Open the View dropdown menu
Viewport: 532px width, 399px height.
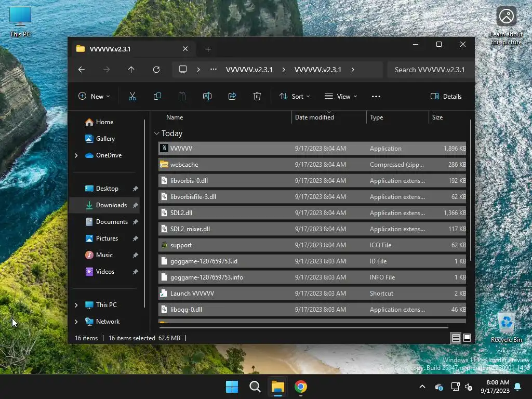coord(341,96)
